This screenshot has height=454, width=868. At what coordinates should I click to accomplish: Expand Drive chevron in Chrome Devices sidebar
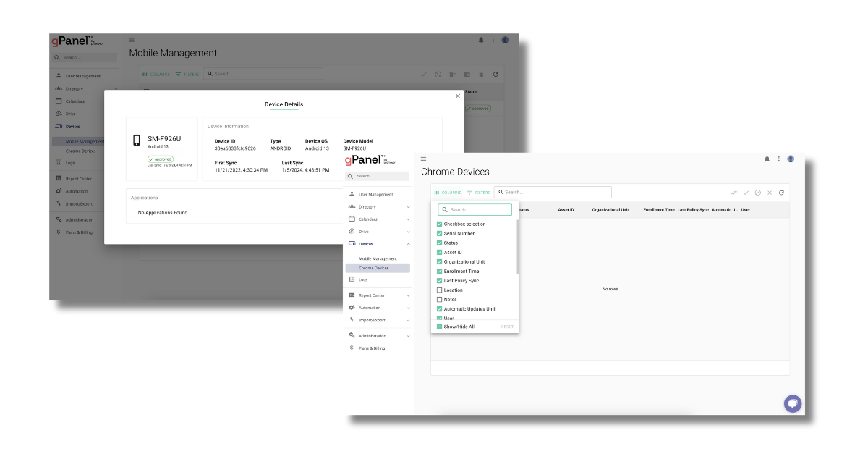[408, 232]
